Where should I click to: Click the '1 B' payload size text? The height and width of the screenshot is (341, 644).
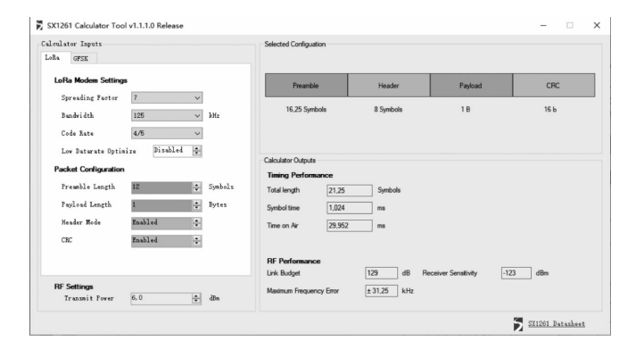click(x=466, y=109)
